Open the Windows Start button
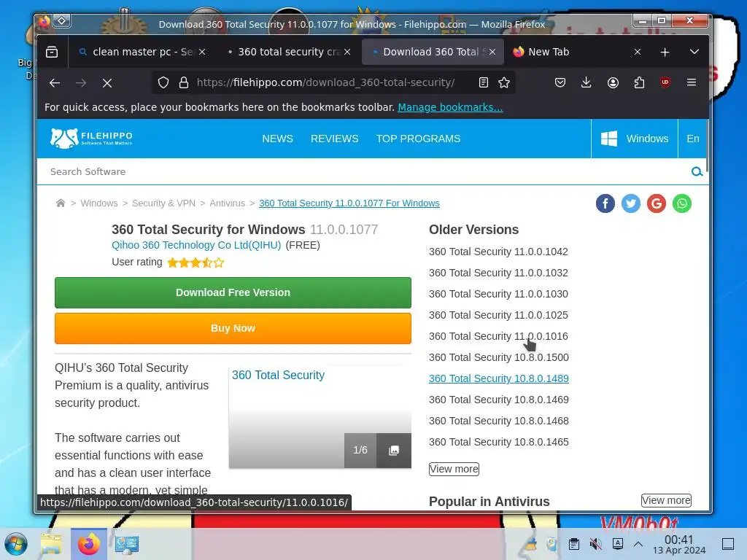 (16, 544)
